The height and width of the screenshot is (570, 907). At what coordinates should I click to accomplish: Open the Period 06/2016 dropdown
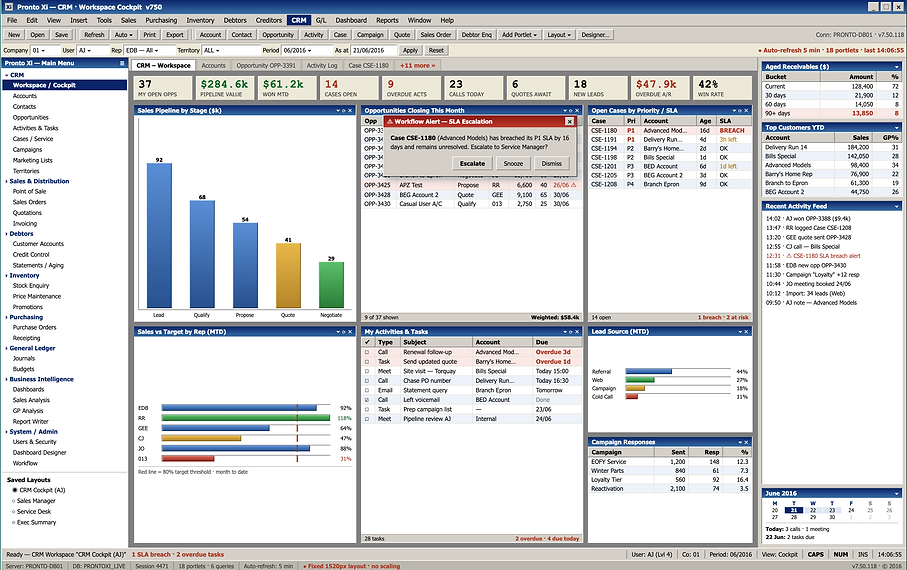point(307,50)
